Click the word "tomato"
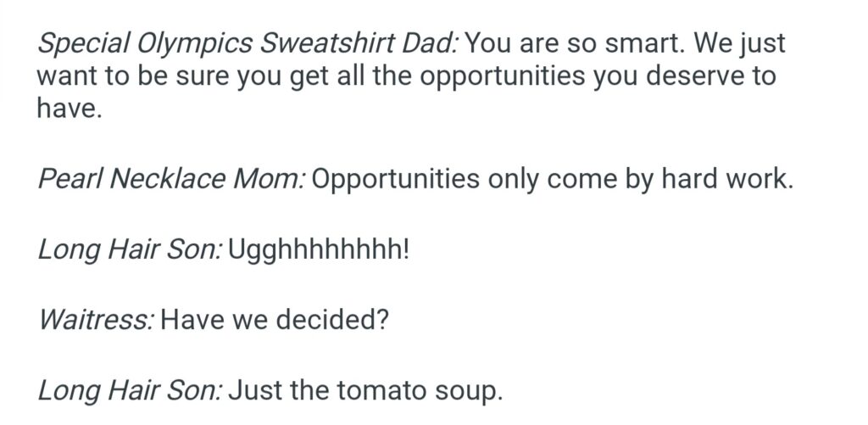Screen dimensions: 868x425 [x=384, y=390]
